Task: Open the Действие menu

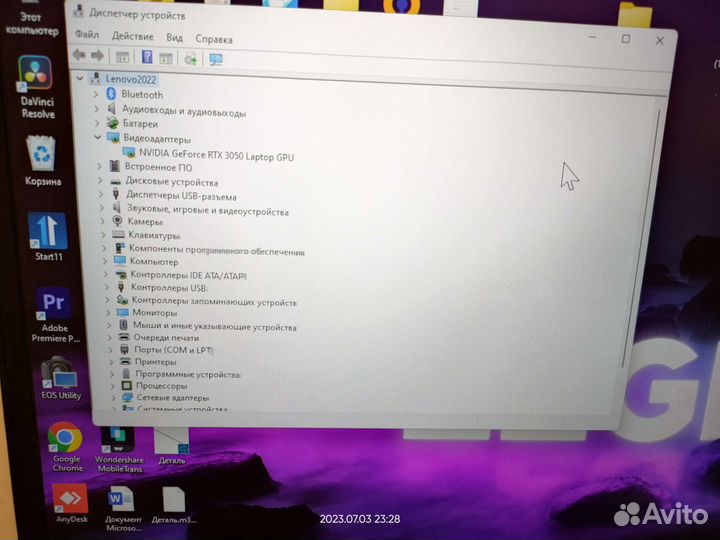Action: [x=133, y=36]
